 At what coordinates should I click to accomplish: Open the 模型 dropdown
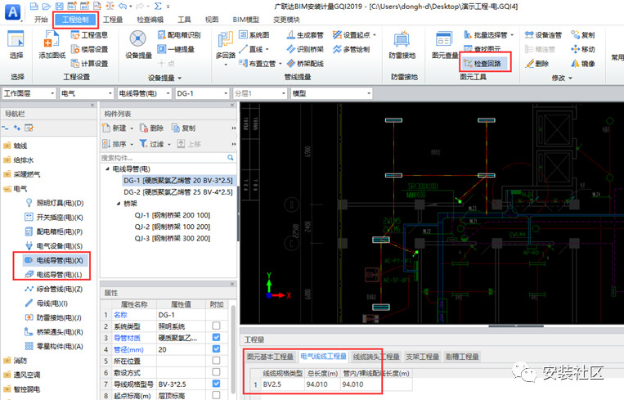click(331, 94)
